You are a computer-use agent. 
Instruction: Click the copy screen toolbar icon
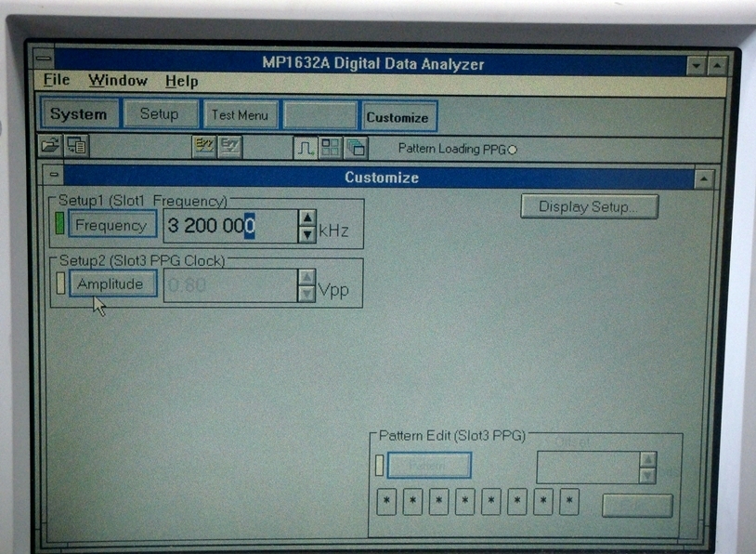pyautogui.click(x=77, y=145)
